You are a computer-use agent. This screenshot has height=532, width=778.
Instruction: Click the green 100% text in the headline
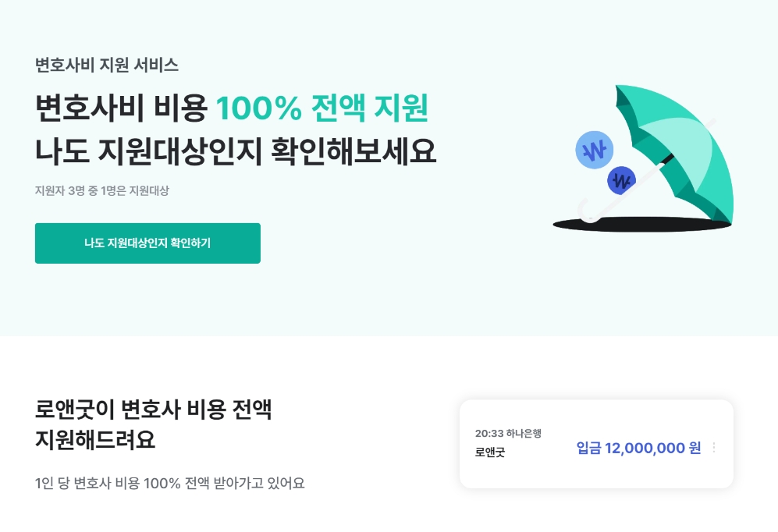[x=254, y=108]
